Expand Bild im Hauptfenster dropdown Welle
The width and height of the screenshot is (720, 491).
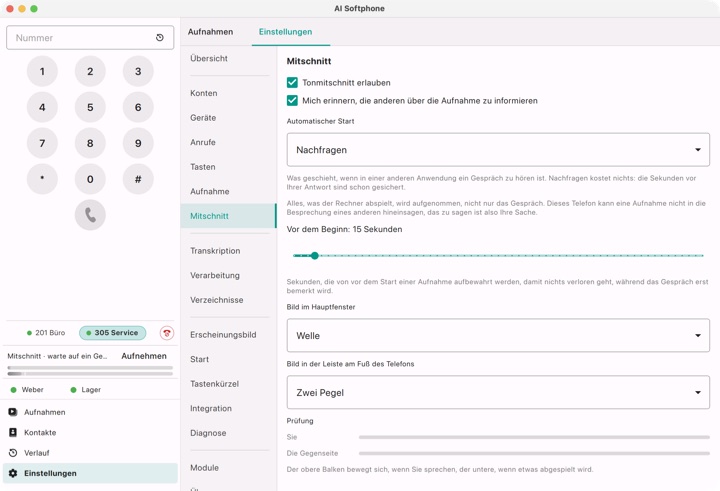coord(498,336)
